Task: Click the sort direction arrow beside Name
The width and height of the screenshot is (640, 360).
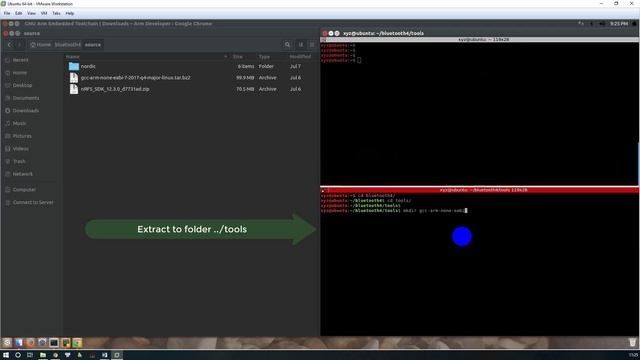Action: click(x=226, y=57)
